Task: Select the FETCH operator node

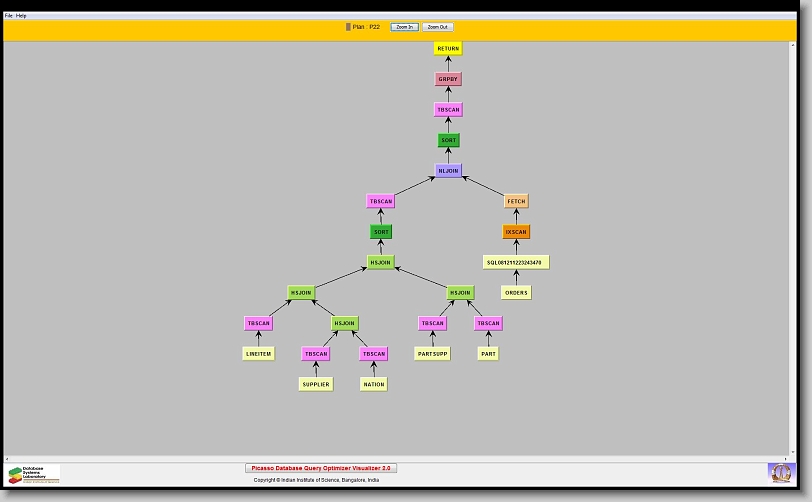Action: point(516,201)
